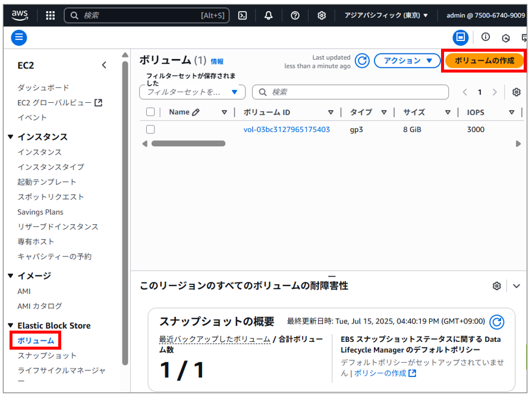The image size is (532, 396).
Task: Sort by the Name column arrow
Action: click(224, 112)
